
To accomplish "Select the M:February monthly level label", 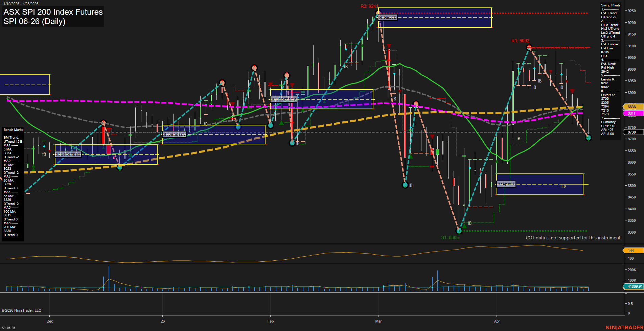I will pyautogui.click(x=283, y=99).
